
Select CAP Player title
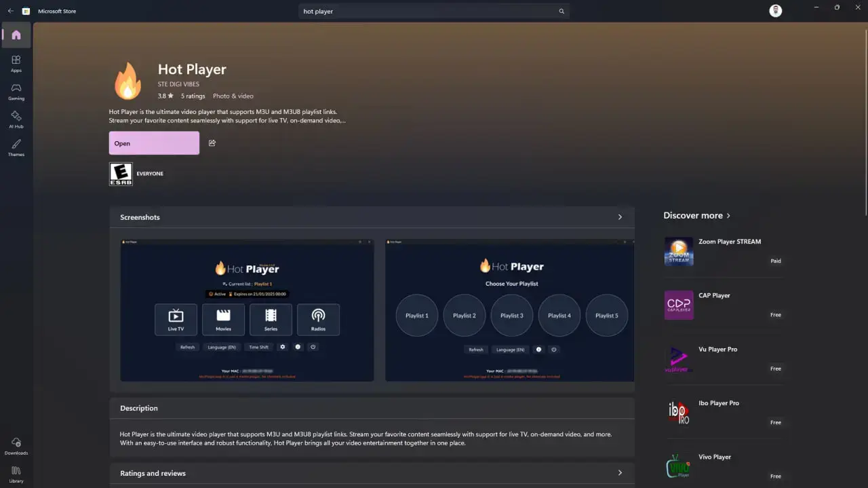pos(714,295)
